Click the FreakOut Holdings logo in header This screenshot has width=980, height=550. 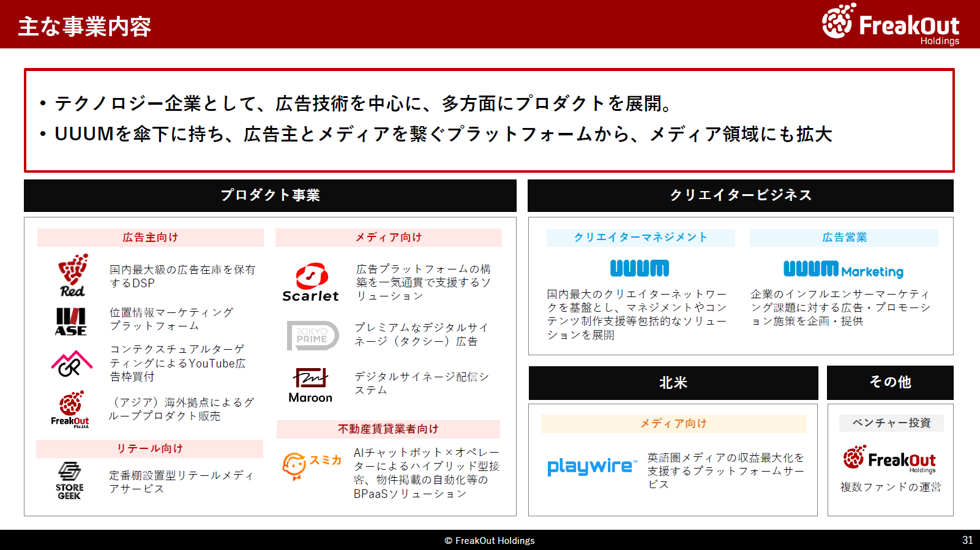coord(891,24)
